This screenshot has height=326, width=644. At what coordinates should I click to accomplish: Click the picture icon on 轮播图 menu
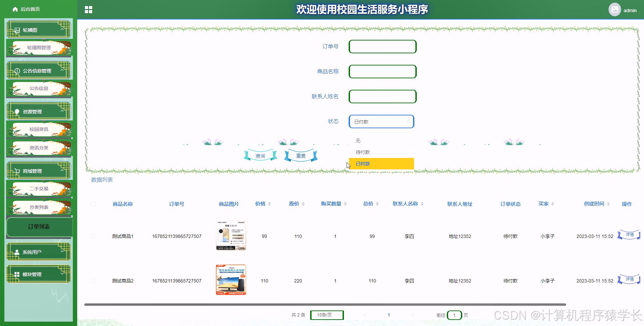pyautogui.click(x=17, y=30)
